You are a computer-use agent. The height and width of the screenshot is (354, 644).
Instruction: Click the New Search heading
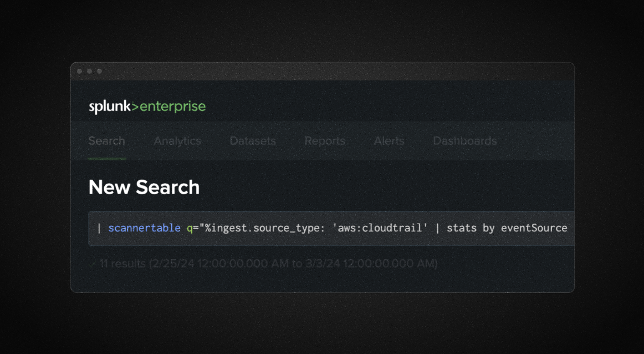[x=144, y=187]
